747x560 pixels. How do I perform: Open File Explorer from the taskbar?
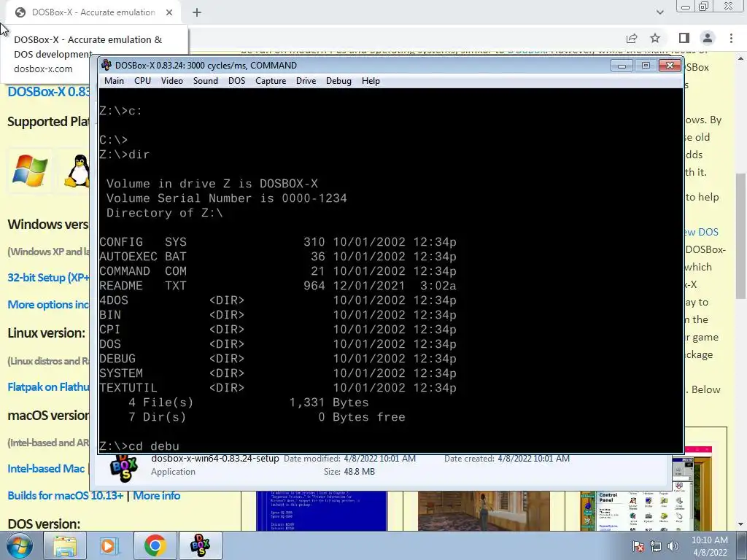(65, 545)
